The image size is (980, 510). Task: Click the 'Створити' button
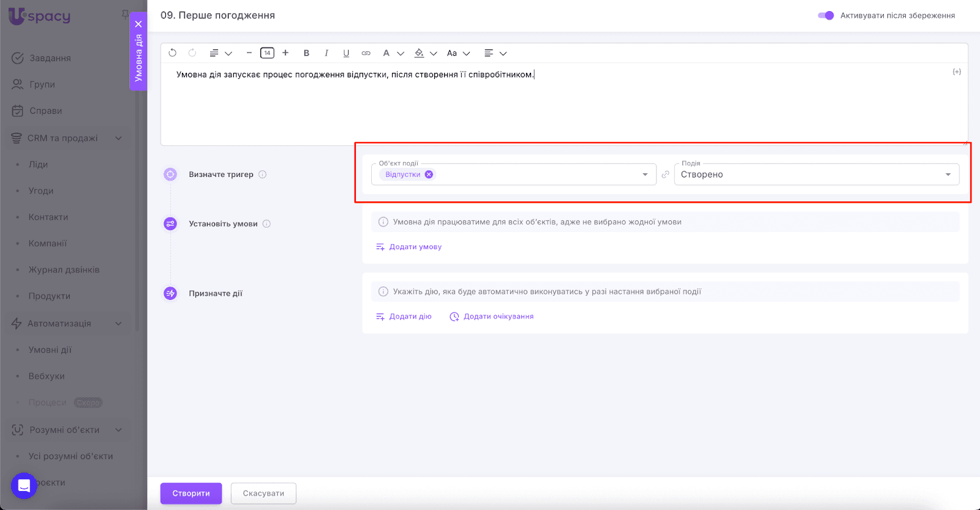point(191,493)
